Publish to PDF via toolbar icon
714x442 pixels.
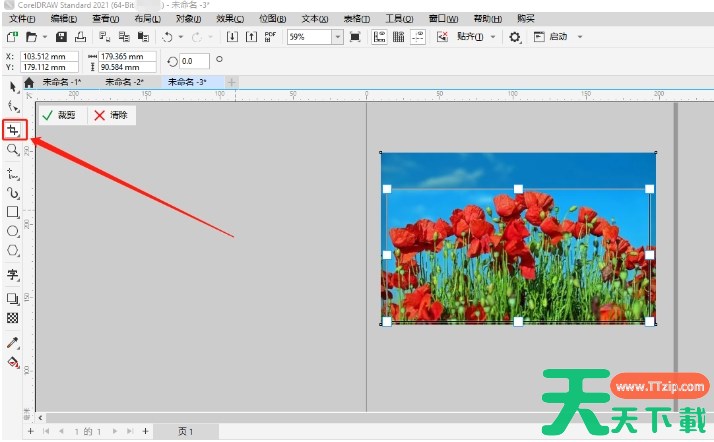(x=270, y=37)
